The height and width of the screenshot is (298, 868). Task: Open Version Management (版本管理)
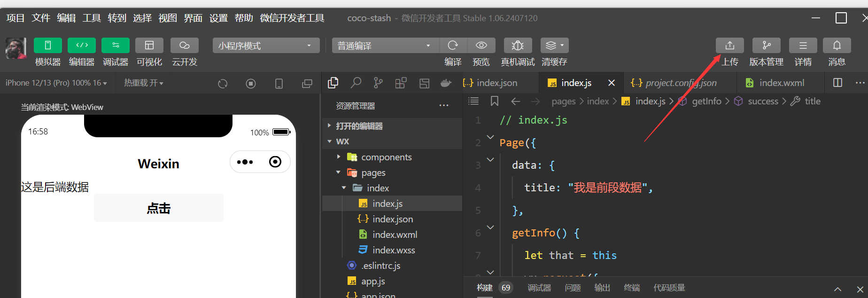pyautogui.click(x=766, y=46)
